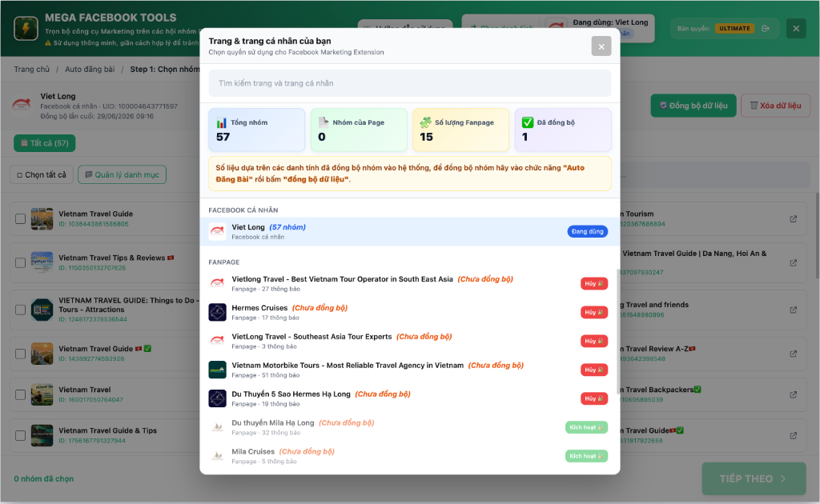Click the logout icon next to ULTIMATE badge
Image resolution: width=820 pixels, height=504 pixels.
coord(766,28)
